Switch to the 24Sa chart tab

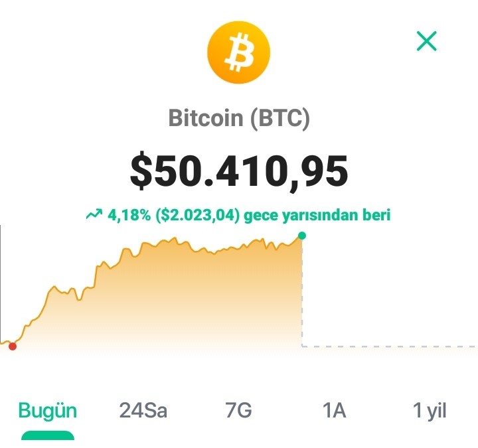(143, 410)
